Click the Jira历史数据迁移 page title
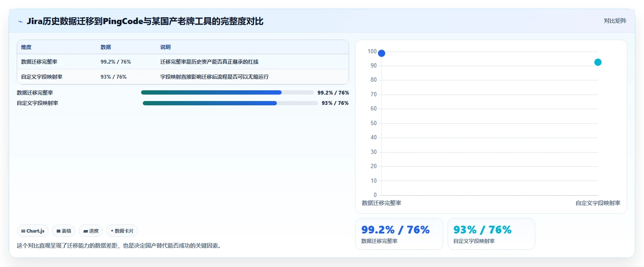Image resolution: width=644 pixels, height=267 pixels. coord(145,21)
